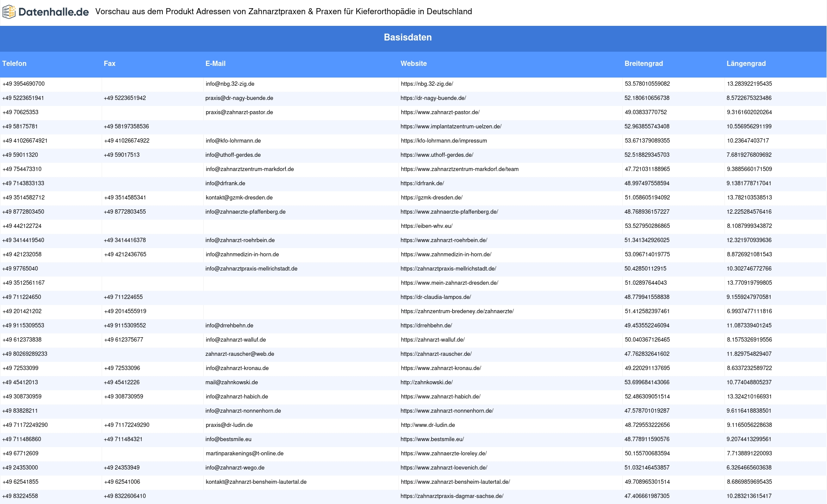827x504 pixels.
Task: Select phone number +49 3512561167
Action: (x=24, y=283)
